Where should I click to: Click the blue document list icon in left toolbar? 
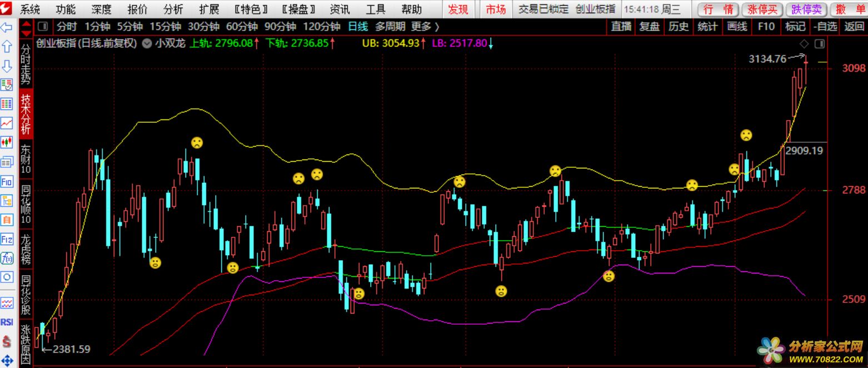point(7,162)
